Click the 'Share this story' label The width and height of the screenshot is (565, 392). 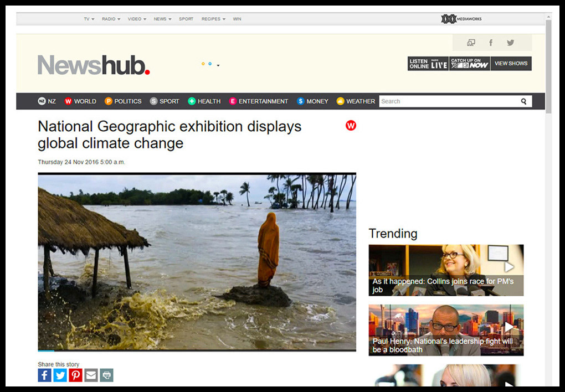click(58, 364)
